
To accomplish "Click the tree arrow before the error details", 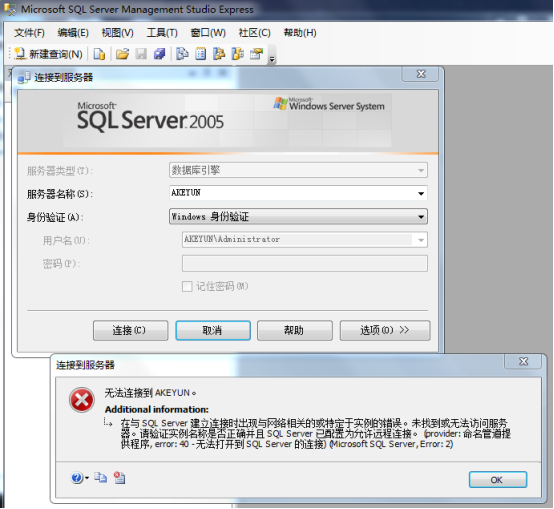I will point(108,422).
